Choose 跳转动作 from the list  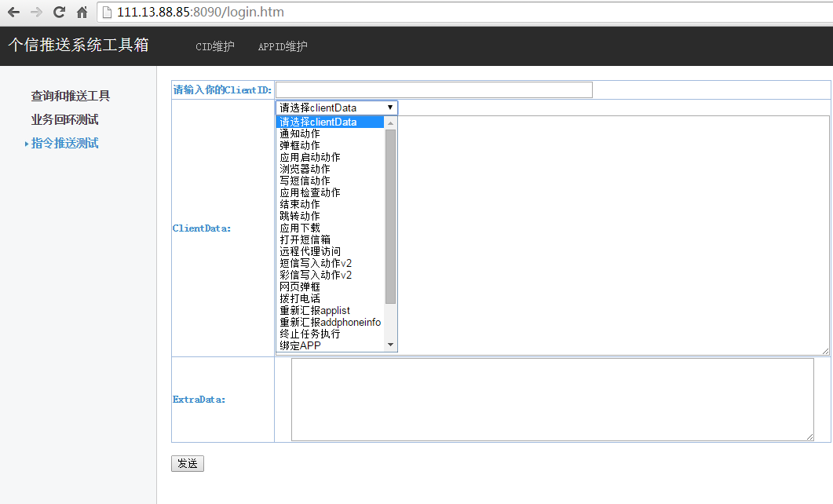pyautogui.click(x=330, y=216)
